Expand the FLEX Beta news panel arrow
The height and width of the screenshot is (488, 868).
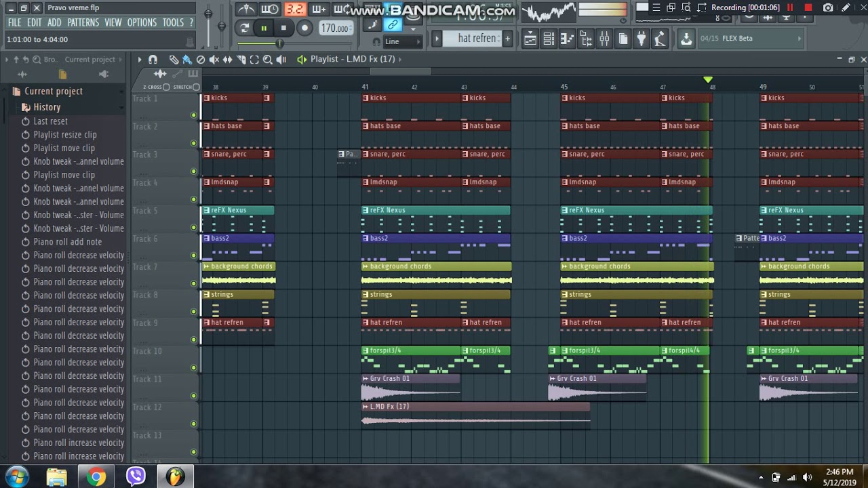800,39
